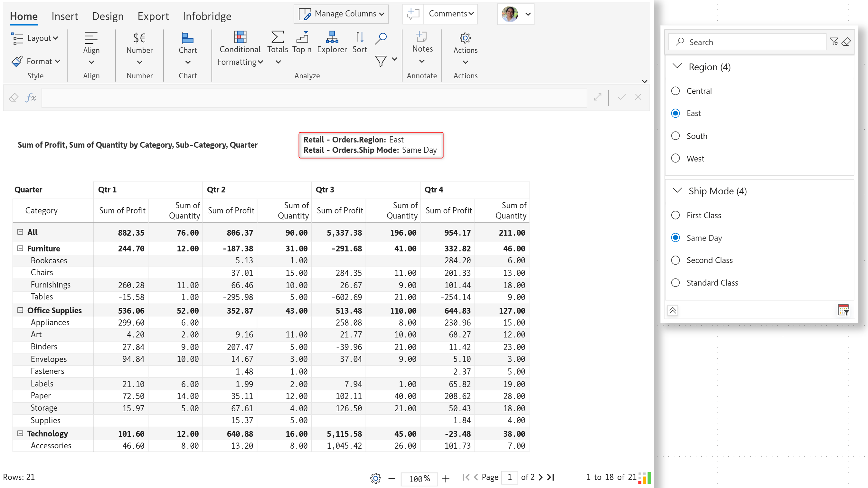Select the Central region radio button

coord(675,91)
